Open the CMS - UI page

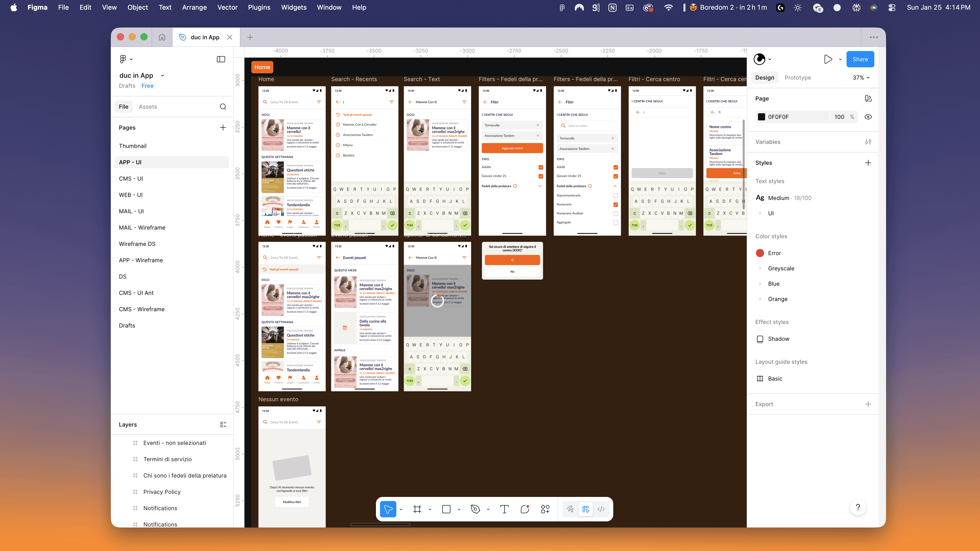[131, 178]
